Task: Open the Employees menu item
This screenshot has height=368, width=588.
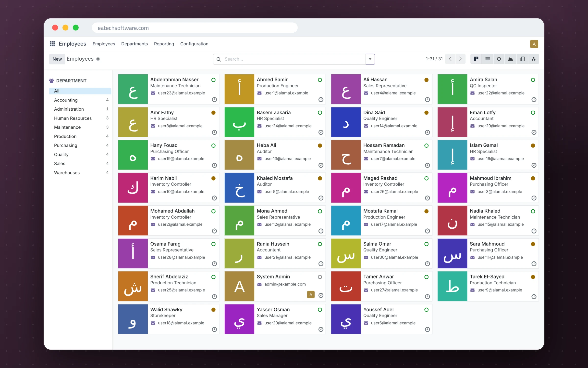Action: click(x=104, y=44)
